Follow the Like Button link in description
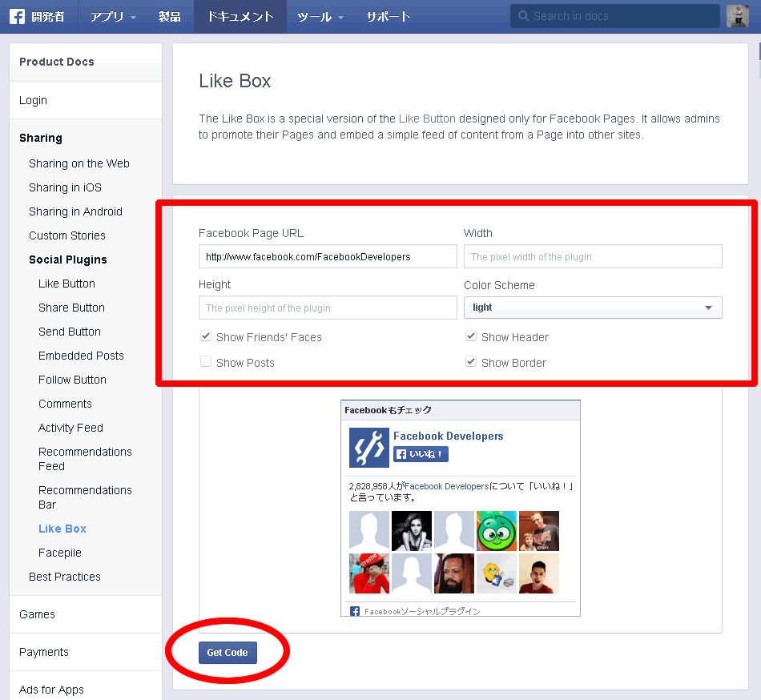This screenshot has height=700, width=761. coord(427,119)
